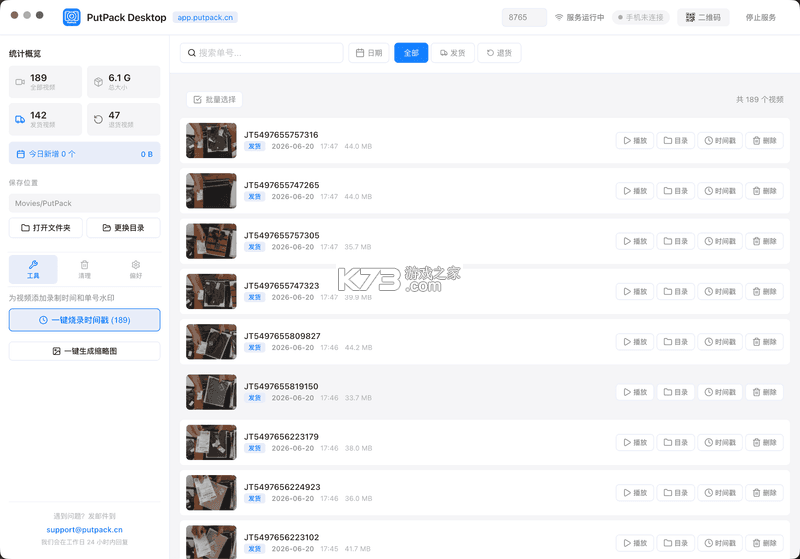Open the 二维码 QR code button

pyautogui.click(x=703, y=17)
